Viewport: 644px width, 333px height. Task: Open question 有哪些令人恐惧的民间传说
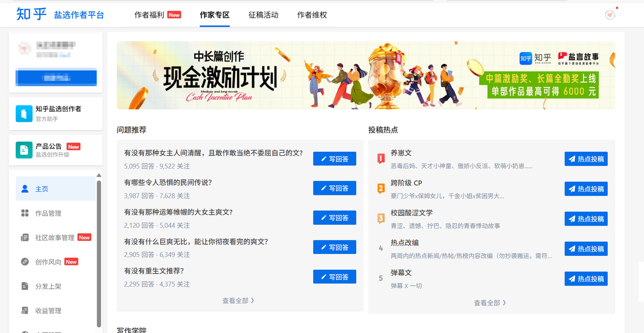tap(168, 182)
